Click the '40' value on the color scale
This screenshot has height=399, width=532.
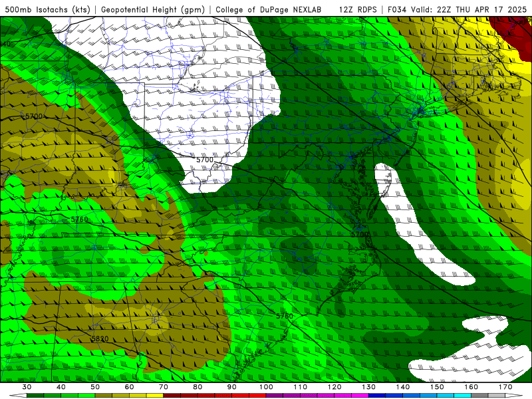(61, 387)
